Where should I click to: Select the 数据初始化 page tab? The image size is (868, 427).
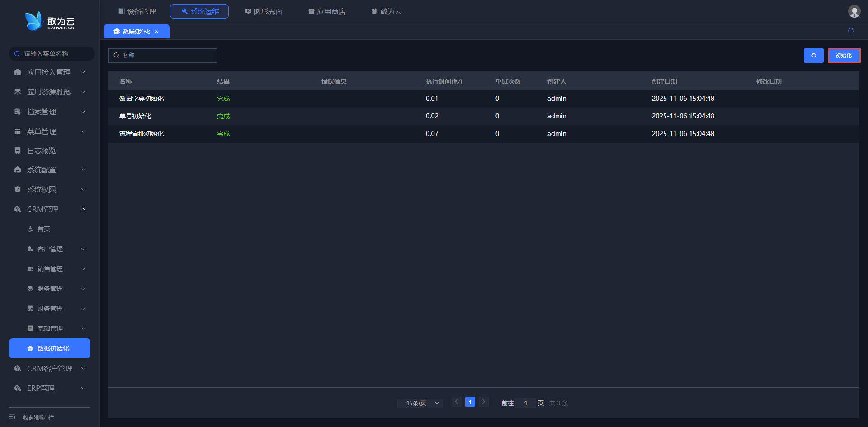pos(137,31)
